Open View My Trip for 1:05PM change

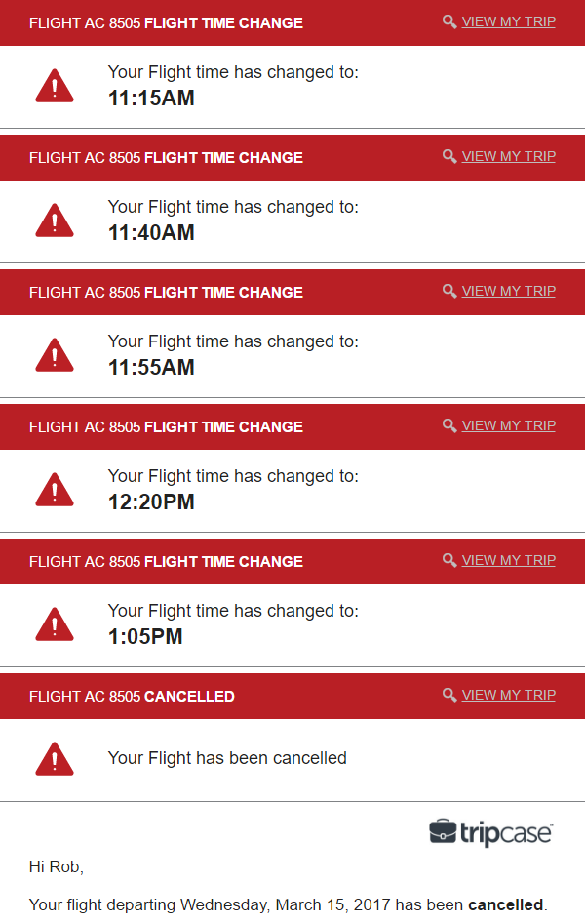[x=508, y=560]
